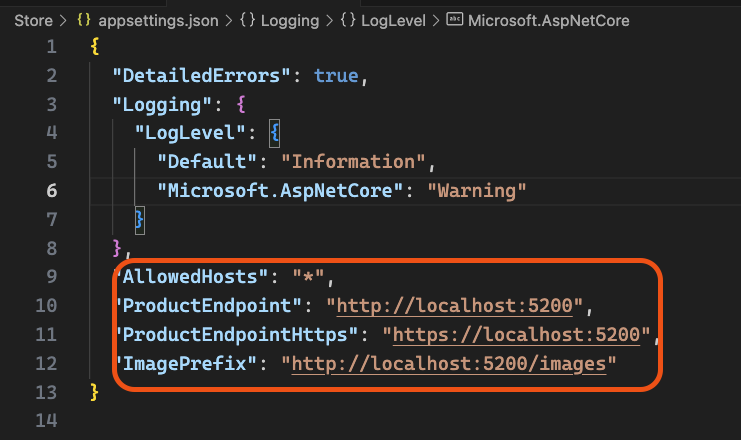Open appsettings.json breadcrumb item
The height and width of the screenshot is (440, 741).
click(158, 21)
